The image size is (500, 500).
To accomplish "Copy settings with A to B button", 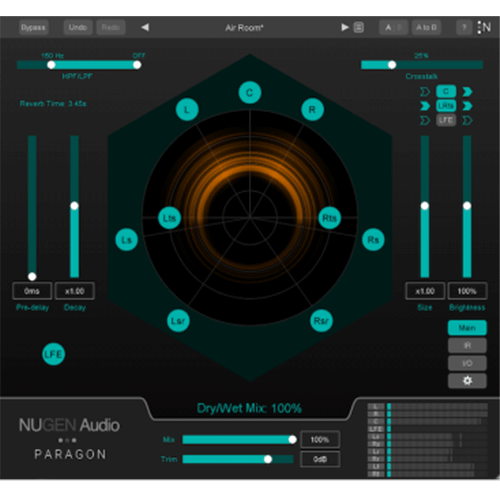I will [426, 27].
